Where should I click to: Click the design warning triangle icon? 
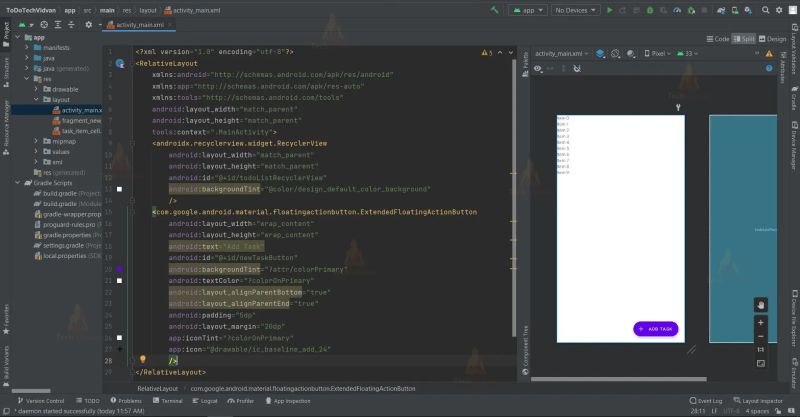coord(769,54)
